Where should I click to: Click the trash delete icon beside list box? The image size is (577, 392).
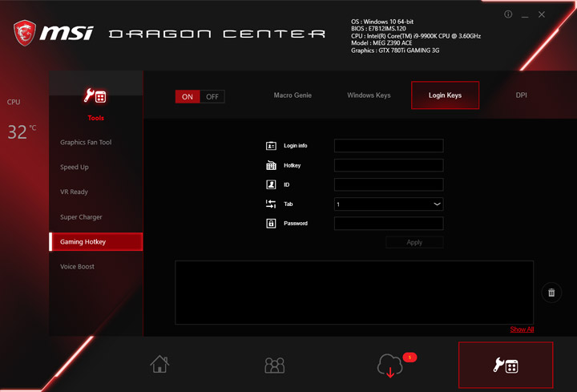(x=551, y=293)
